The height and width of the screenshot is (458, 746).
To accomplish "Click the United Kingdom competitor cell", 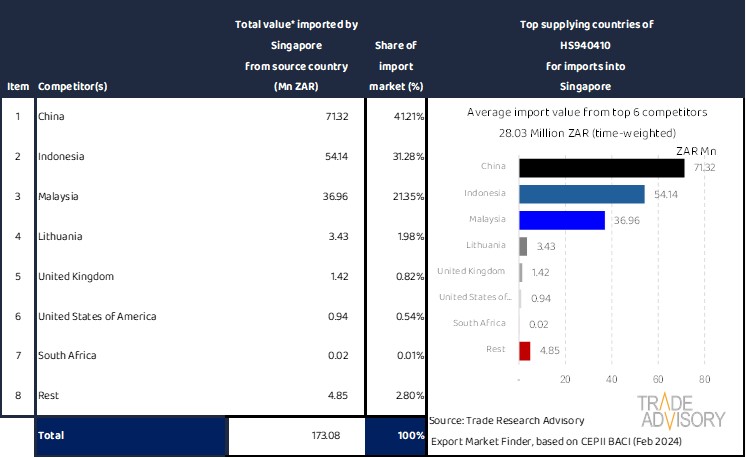I will click(75, 276).
